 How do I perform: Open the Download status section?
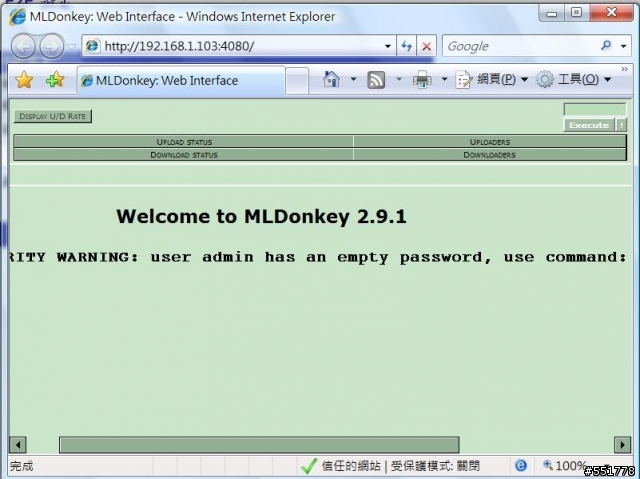tap(184, 155)
